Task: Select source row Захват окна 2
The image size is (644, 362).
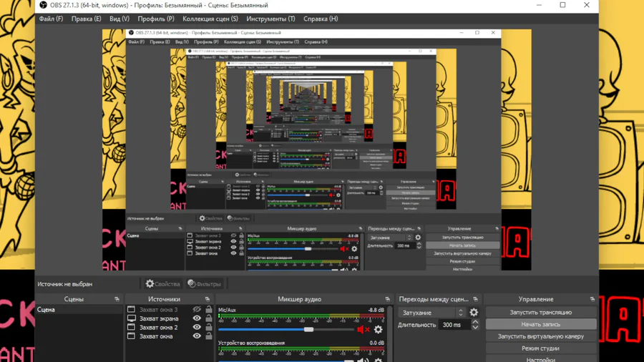Action: pyautogui.click(x=169, y=327)
